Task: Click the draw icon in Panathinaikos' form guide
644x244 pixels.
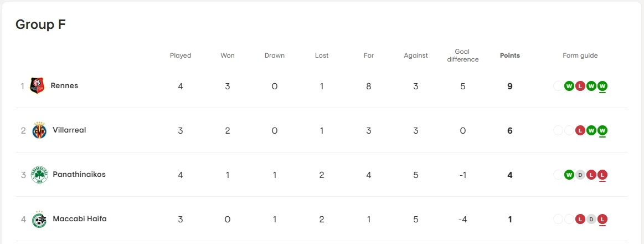Action: (580, 175)
